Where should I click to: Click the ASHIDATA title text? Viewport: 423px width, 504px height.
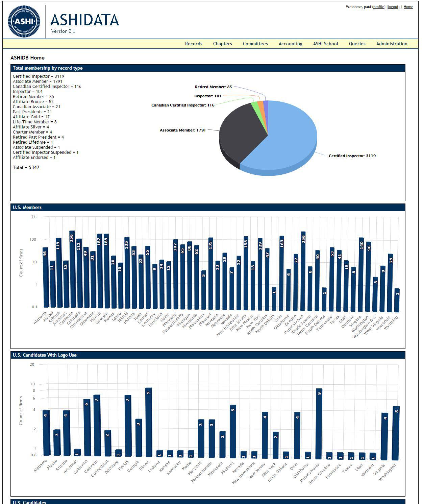pyautogui.click(x=84, y=20)
